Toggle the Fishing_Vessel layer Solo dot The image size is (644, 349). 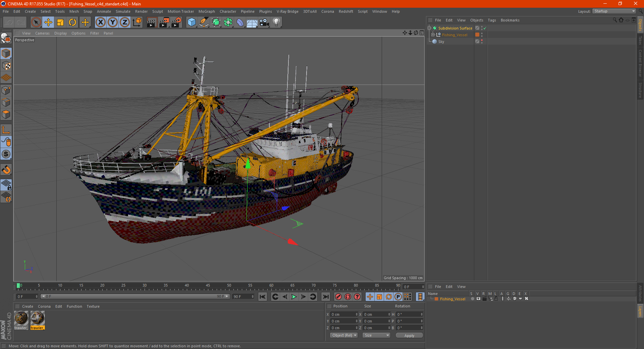(x=472, y=299)
